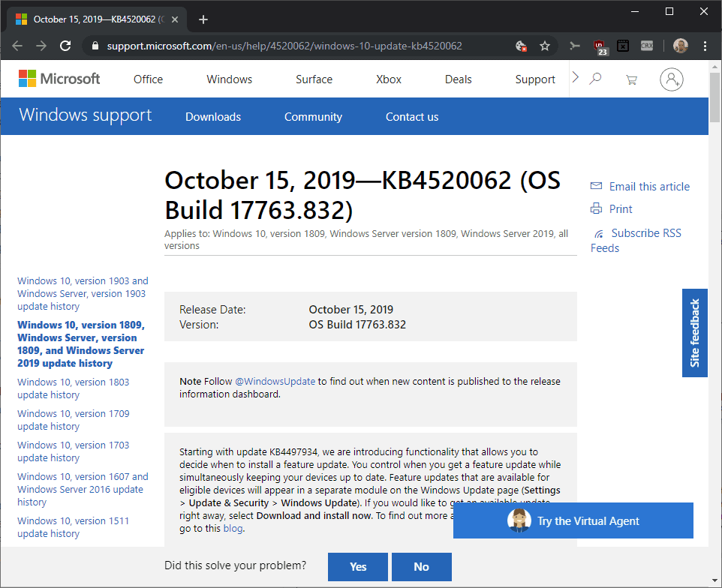Open the Chrome profile avatar

[x=680, y=45]
